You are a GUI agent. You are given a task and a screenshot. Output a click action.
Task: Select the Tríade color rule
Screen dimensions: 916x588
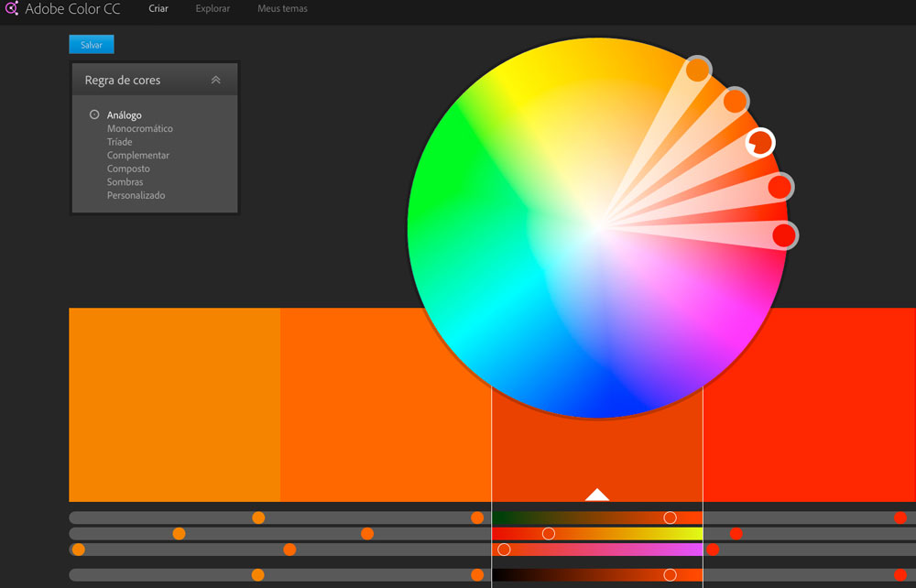tap(119, 142)
